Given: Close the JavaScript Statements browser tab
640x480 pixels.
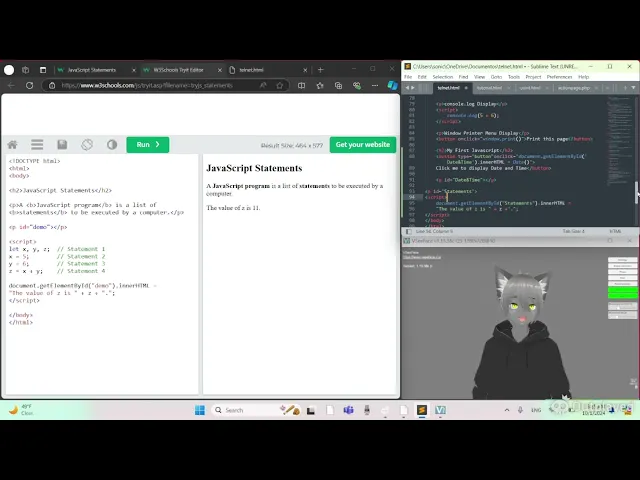Looking at the screenshot, I should click(x=133, y=70).
